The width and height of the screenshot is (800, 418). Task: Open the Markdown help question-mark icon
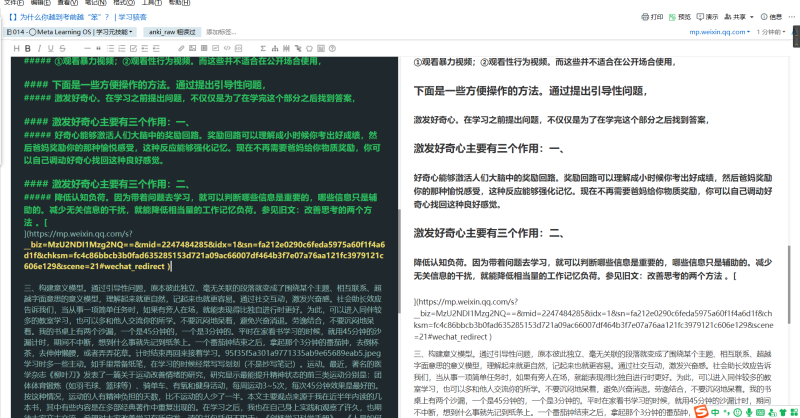(332, 48)
